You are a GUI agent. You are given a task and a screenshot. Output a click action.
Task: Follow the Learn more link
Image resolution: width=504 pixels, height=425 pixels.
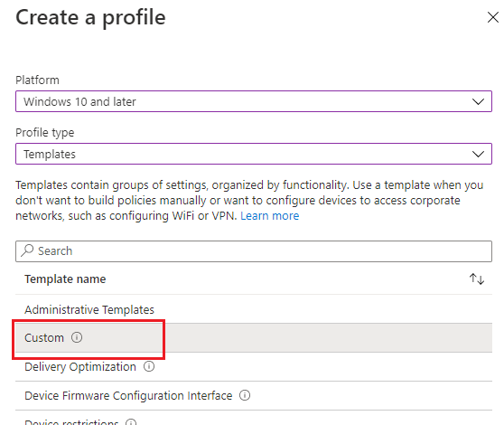pos(270,215)
